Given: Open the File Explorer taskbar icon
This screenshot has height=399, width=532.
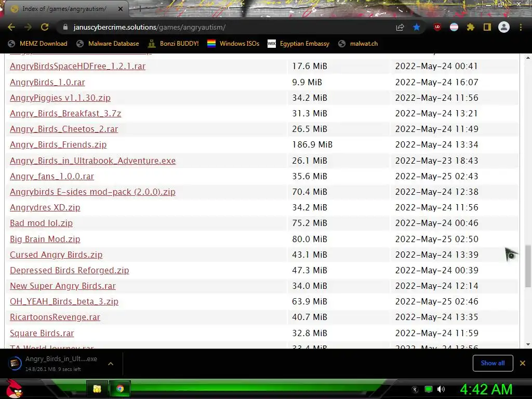Looking at the screenshot, I should click(x=97, y=389).
